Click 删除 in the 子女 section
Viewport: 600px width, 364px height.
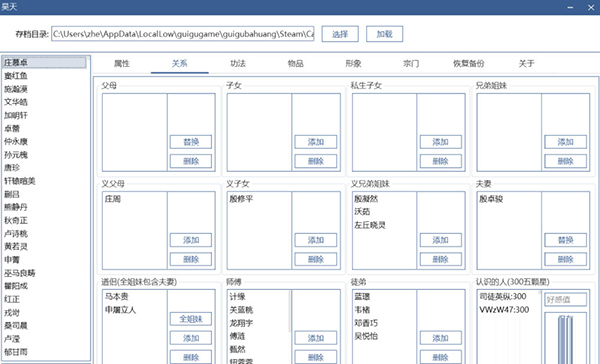316,161
